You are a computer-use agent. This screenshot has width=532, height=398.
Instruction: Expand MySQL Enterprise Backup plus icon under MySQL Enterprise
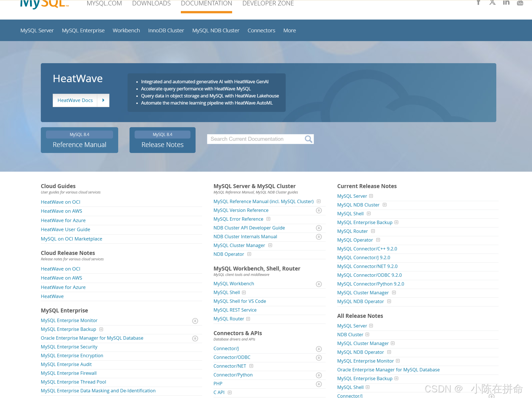(x=101, y=329)
